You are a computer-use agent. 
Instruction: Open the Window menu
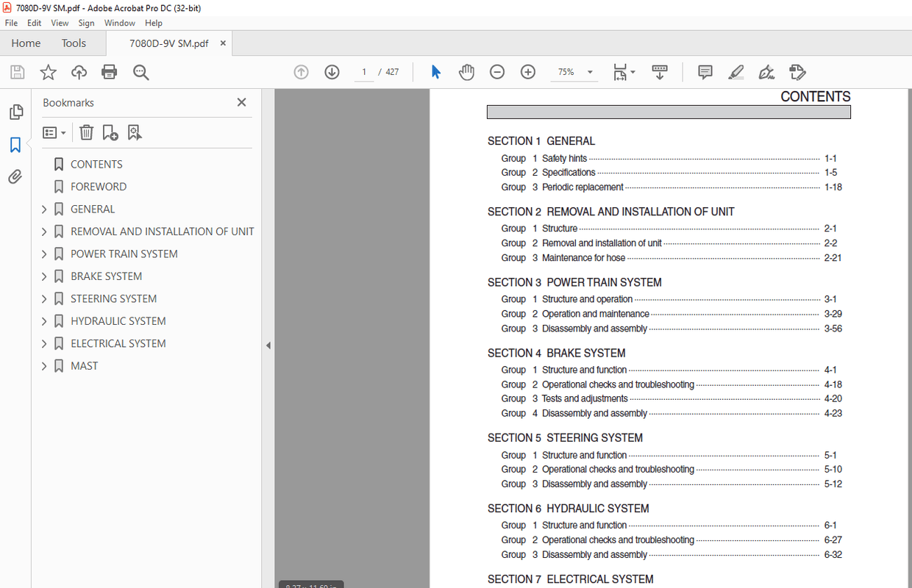tap(119, 23)
